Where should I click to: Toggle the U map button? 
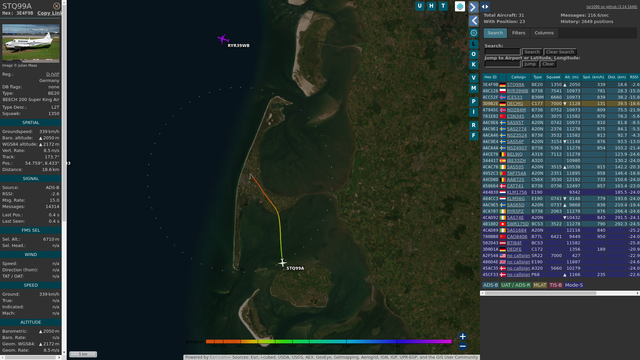pyautogui.click(x=420, y=6)
